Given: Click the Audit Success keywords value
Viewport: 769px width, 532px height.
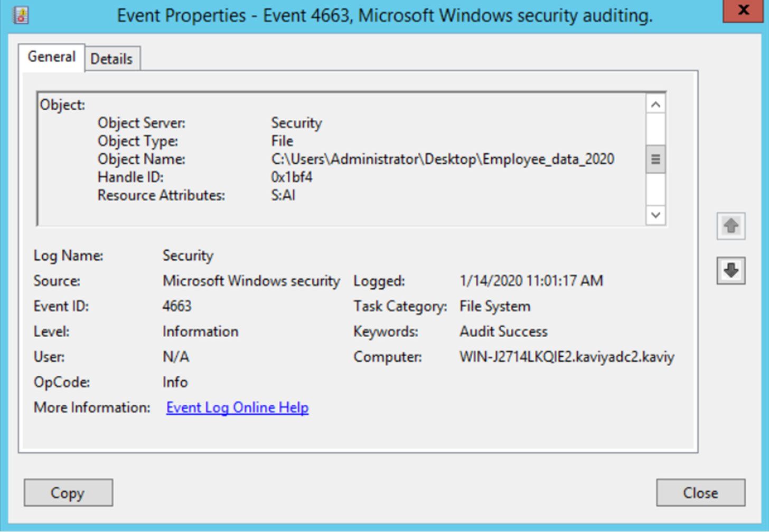Looking at the screenshot, I should [503, 331].
